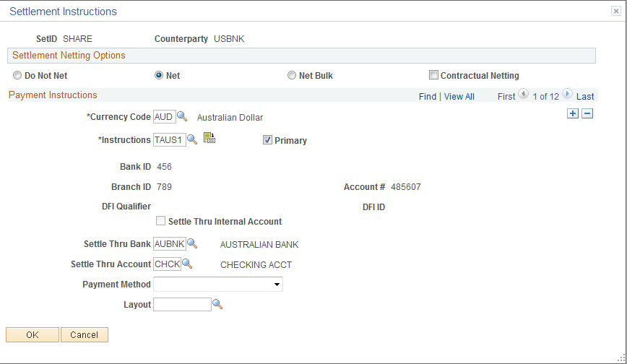Go to previous payment instruction row
Viewport: 627px width, 364px height.
(524, 94)
